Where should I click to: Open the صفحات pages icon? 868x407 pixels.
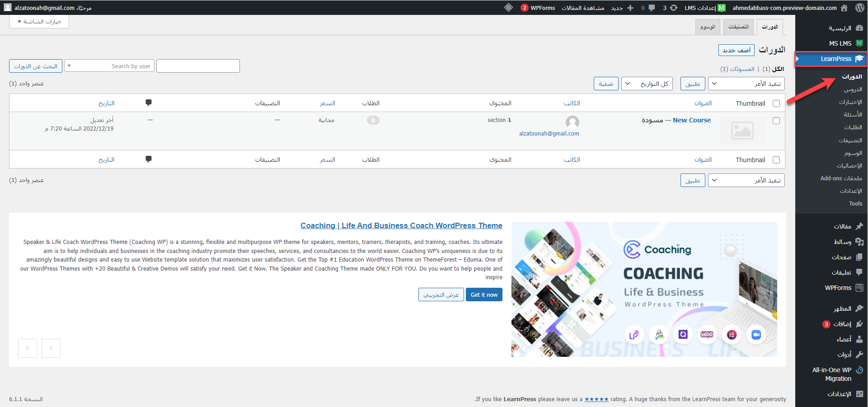pyautogui.click(x=859, y=257)
